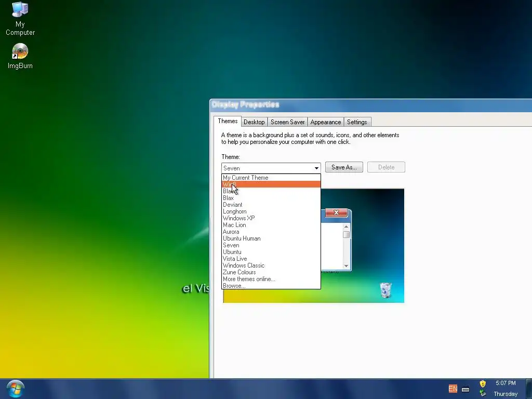Click the preview scrollbar down arrow
Viewport: 532px width, 399px height.
tap(346, 265)
